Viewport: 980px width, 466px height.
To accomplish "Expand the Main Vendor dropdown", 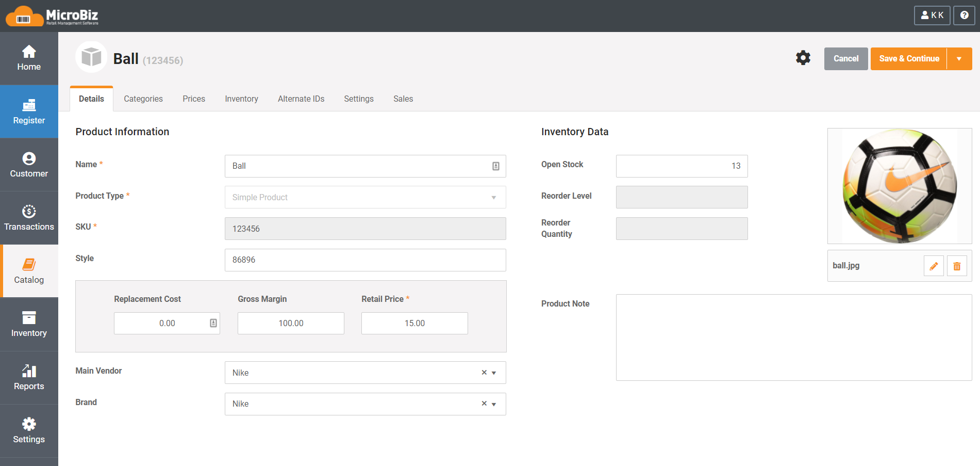I will tap(494, 373).
